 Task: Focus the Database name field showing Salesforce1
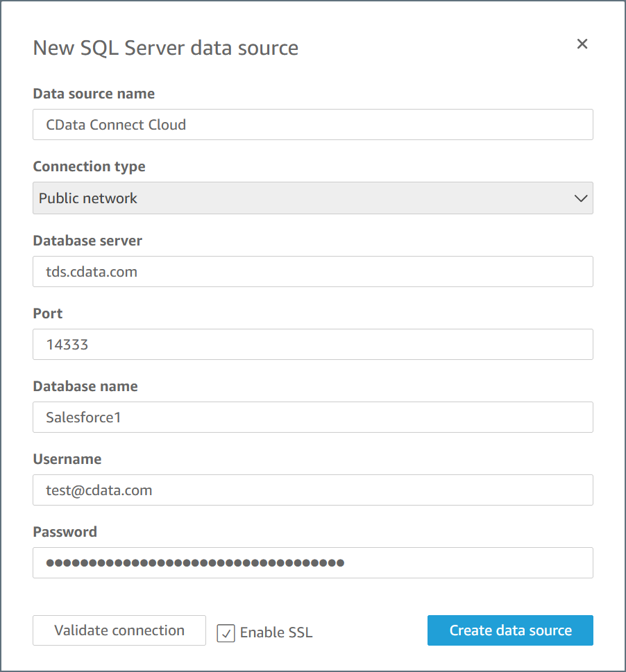click(312, 417)
